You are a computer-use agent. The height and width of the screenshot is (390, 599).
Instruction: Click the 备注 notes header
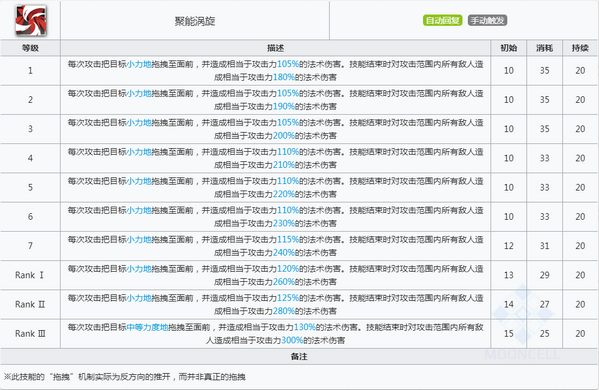299,356
